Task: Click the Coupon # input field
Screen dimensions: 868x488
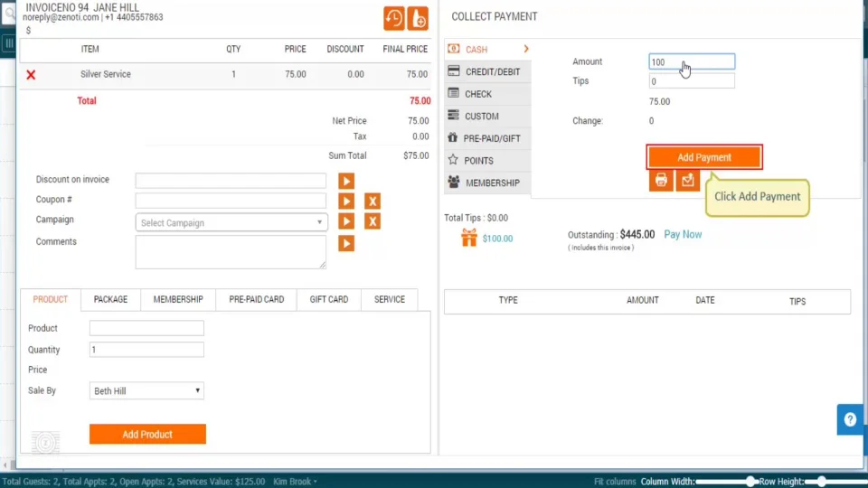Action: (231, 201)
